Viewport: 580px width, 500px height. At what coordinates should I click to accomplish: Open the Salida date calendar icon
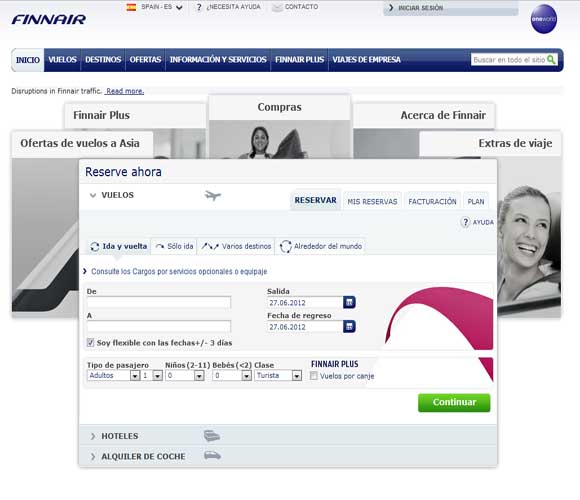[x=349, y=302]
